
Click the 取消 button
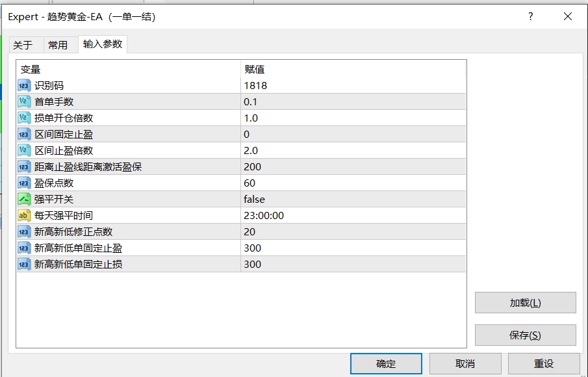(465, 363)
